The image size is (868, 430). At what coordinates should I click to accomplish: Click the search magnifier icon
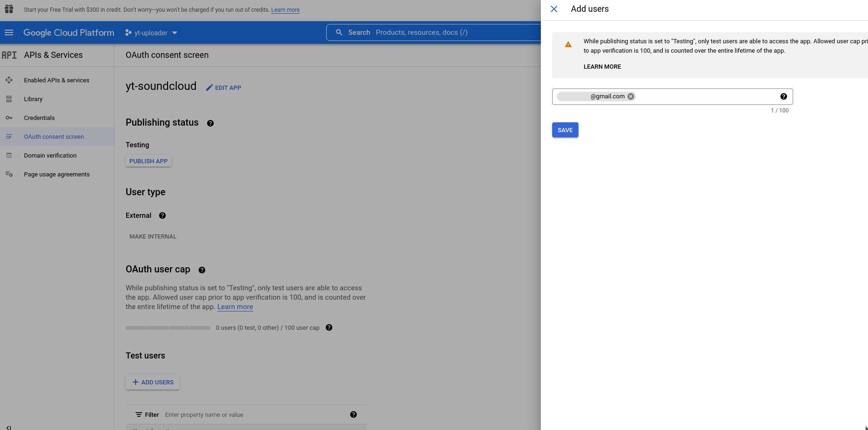pyautogui.click(x=339, y=32)
